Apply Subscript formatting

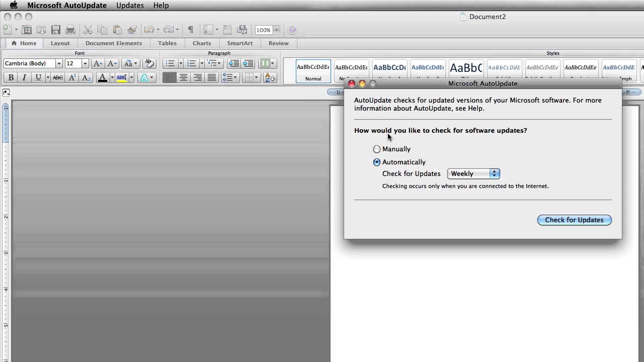click(x=87, y=77)
